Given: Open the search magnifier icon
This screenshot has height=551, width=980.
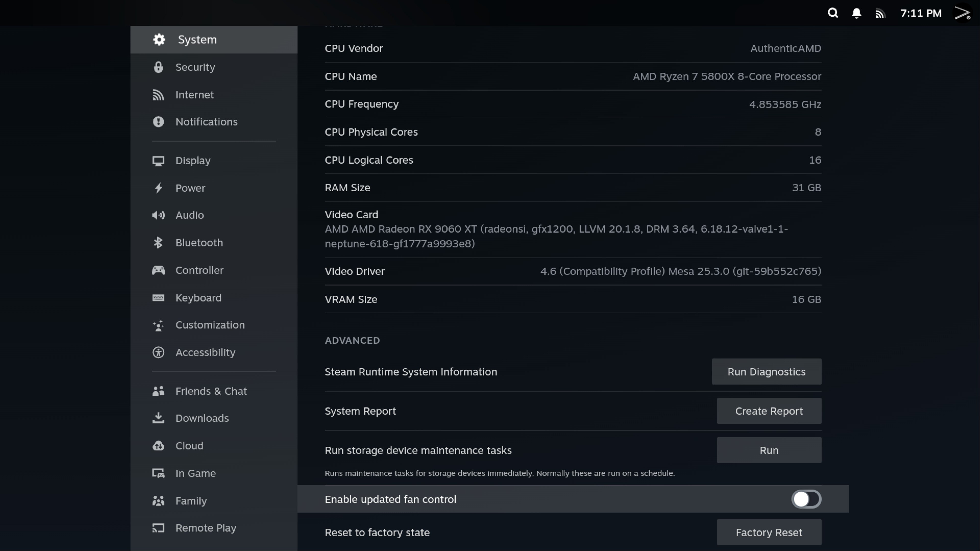Looking at the screenshot, I should (833, 13).
